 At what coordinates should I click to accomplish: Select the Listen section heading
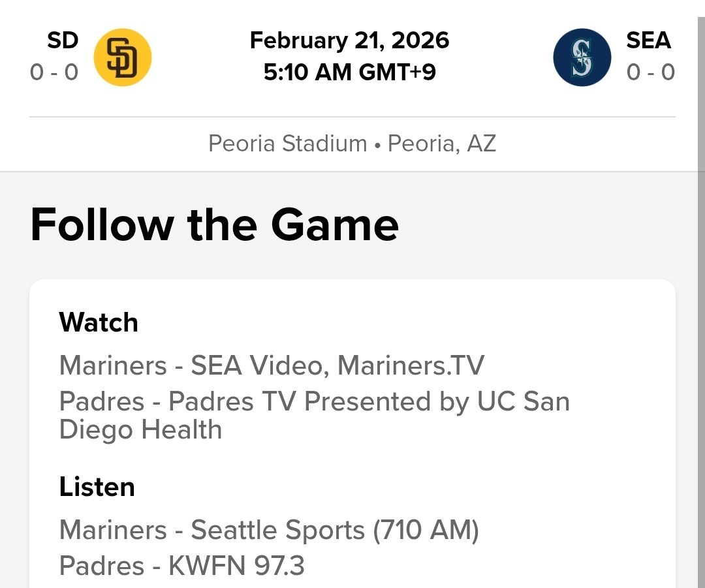(x=97, y=487)
